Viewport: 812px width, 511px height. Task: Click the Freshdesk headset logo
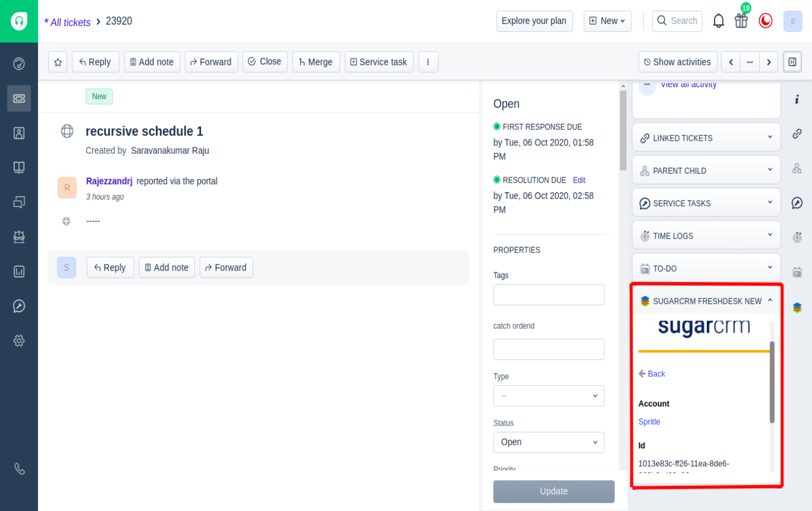(19, 21)
